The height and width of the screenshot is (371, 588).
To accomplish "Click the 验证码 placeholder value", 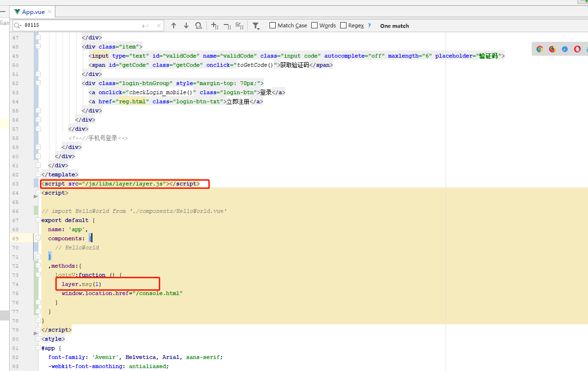I will tap(488, 56).
